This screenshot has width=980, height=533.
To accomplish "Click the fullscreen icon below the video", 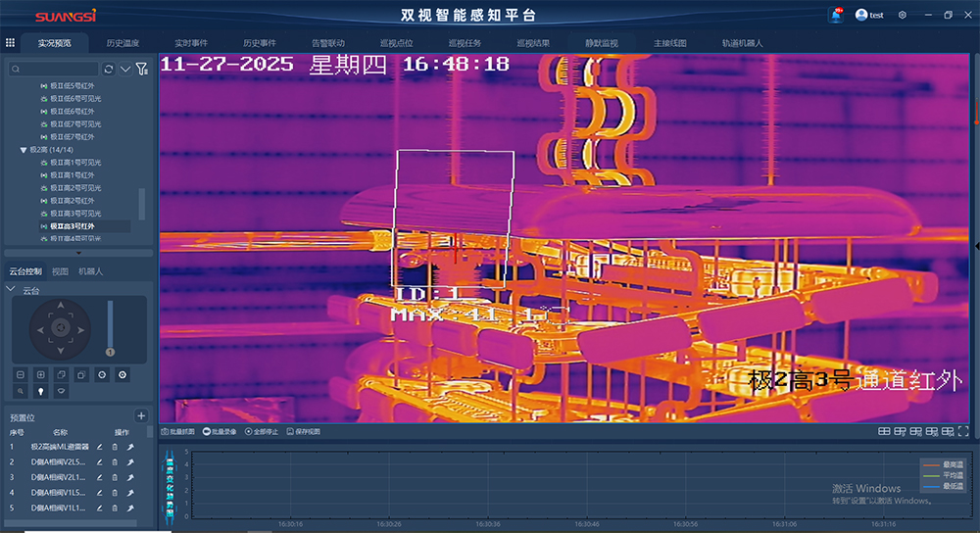I will point(965,431).
